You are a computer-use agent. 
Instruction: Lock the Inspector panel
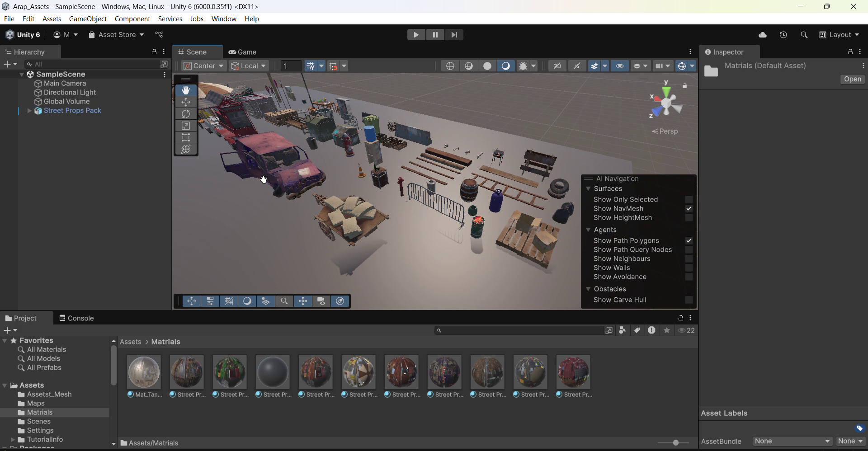click(850, 52)
